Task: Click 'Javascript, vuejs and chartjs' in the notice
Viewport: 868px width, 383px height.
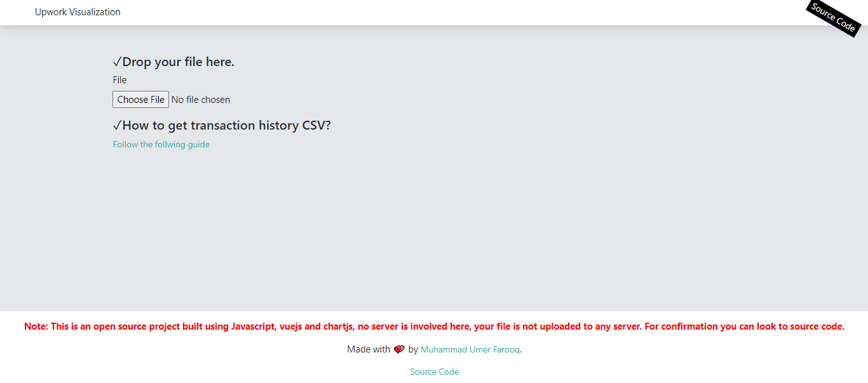Action: (x=293, y=326)
